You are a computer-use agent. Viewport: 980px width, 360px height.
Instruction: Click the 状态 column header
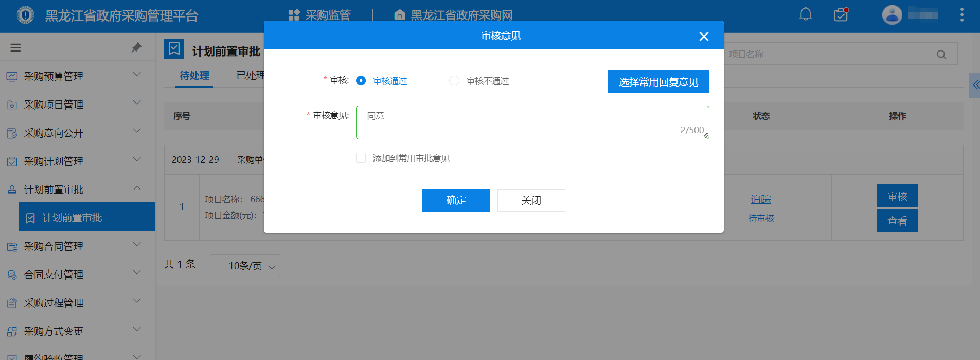point(761,116)
